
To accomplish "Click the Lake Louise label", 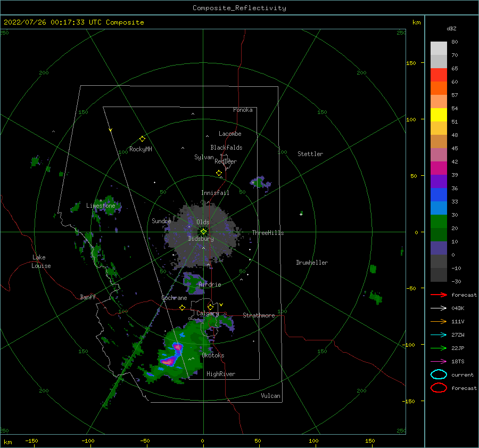I will tap(41, 262).
